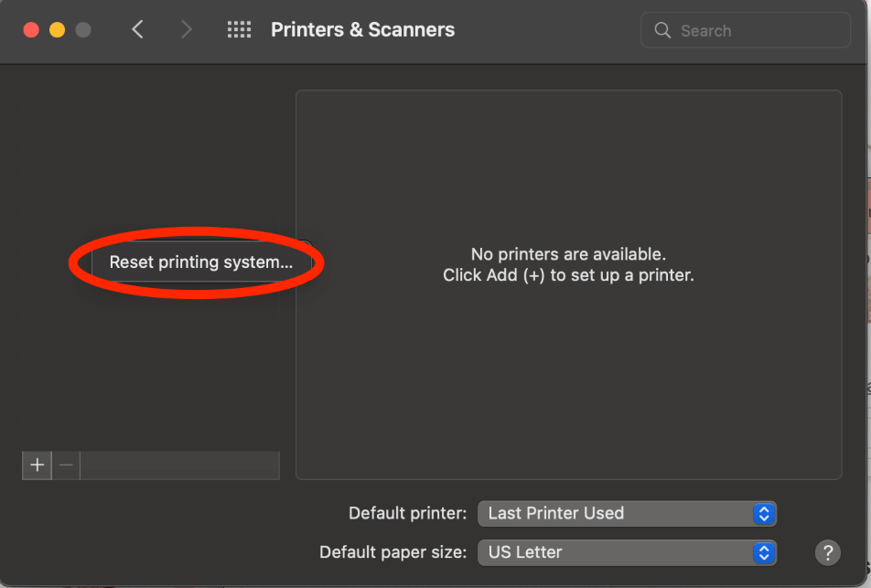Image resolution: width=871 pixels, height=588 pixels.
Task: Choose "Reset printing system..." menu item
Action: click(200, 262)
